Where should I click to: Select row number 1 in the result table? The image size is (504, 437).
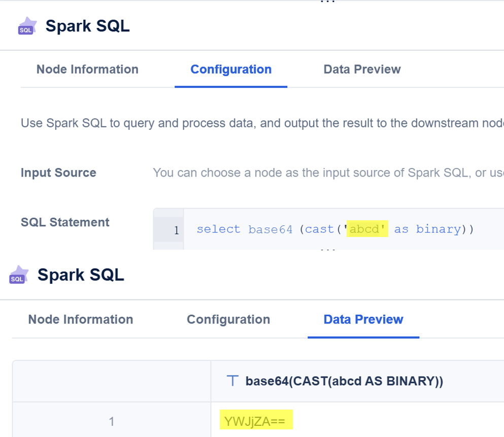pyautogui.click(x=112, y=421)
